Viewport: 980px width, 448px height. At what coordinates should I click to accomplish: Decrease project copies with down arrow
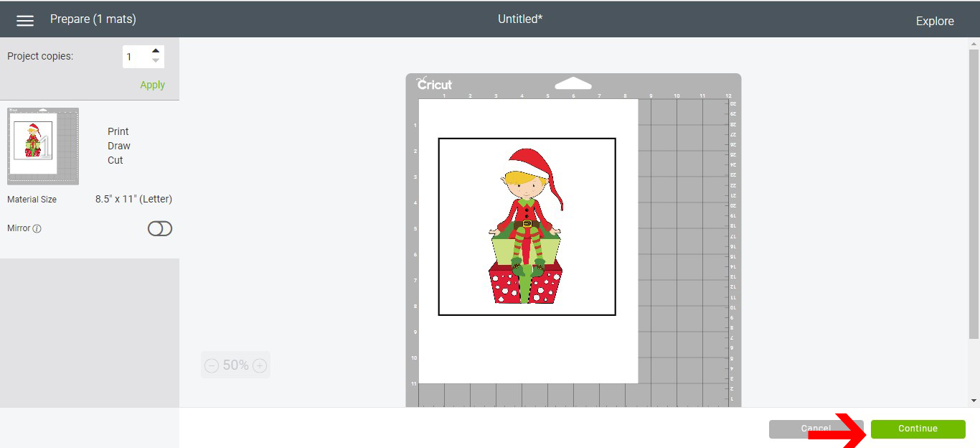(x=156, y=61)
